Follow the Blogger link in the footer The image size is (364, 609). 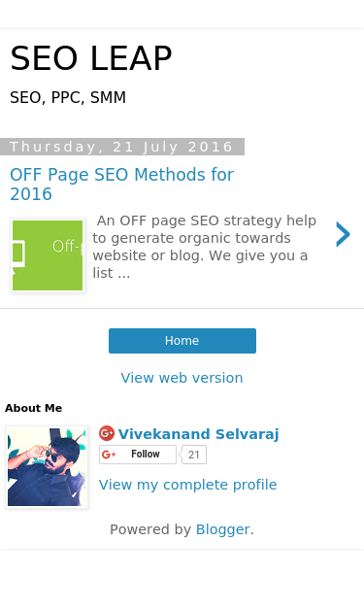click(x=222, y=529)
